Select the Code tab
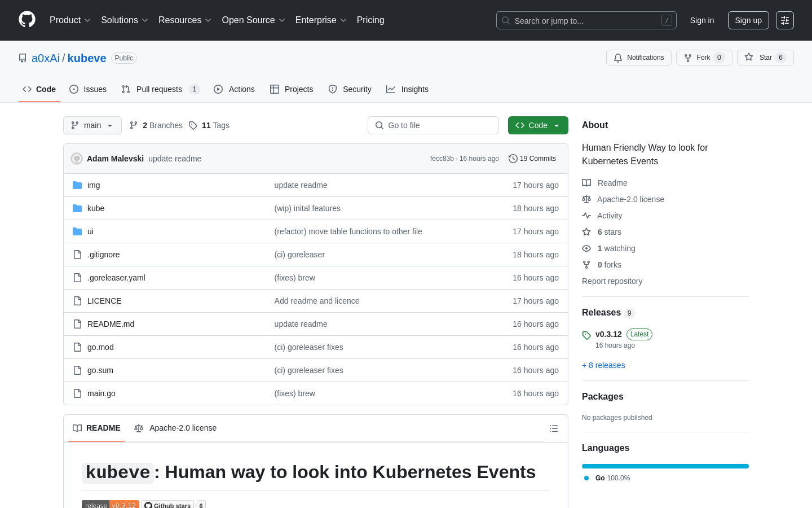 click(x=39, y=89)
